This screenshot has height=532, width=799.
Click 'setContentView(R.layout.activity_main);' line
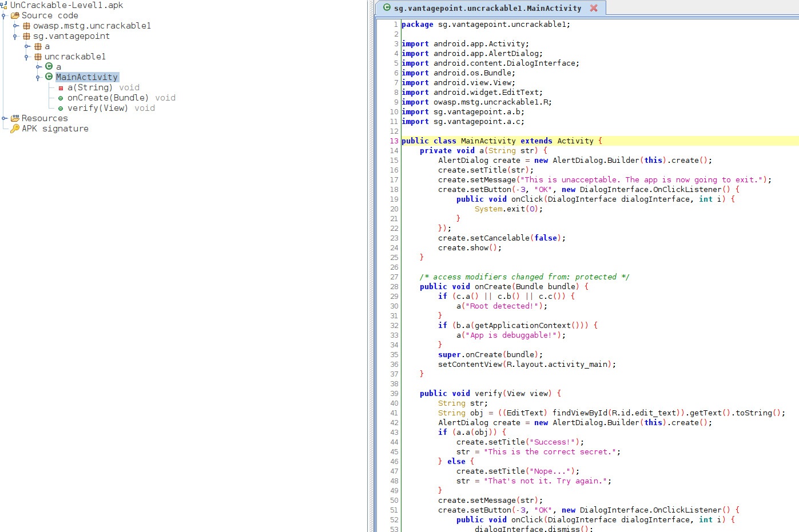[527, 364]
